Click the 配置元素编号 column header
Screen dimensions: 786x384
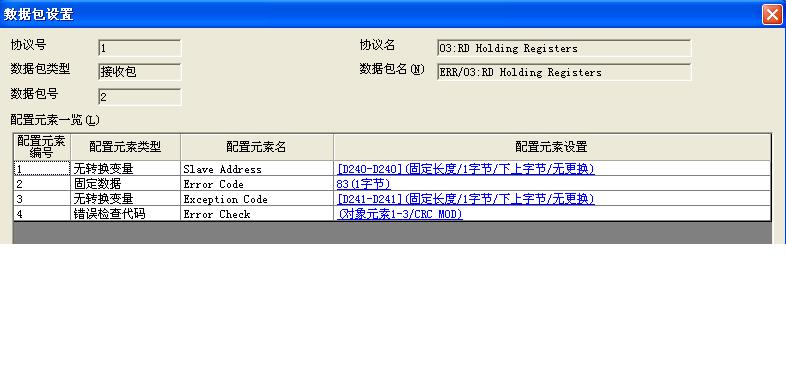coord(42,147)
